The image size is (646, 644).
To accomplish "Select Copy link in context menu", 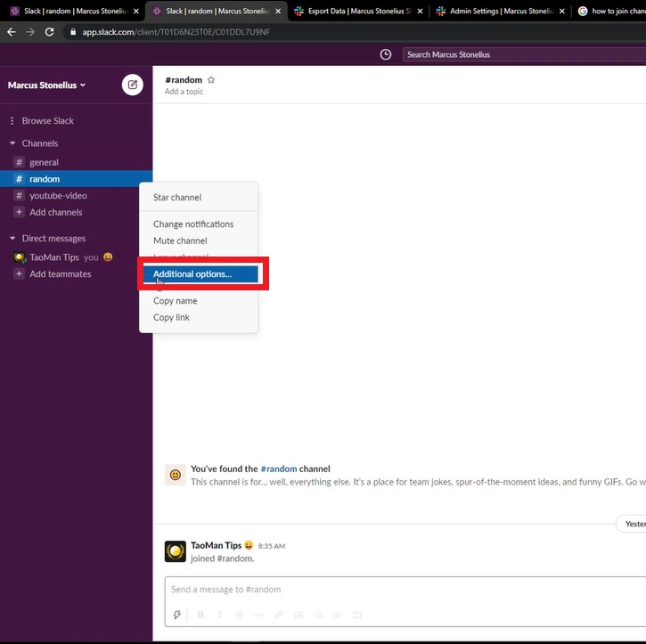I will [x=199, y=317].
